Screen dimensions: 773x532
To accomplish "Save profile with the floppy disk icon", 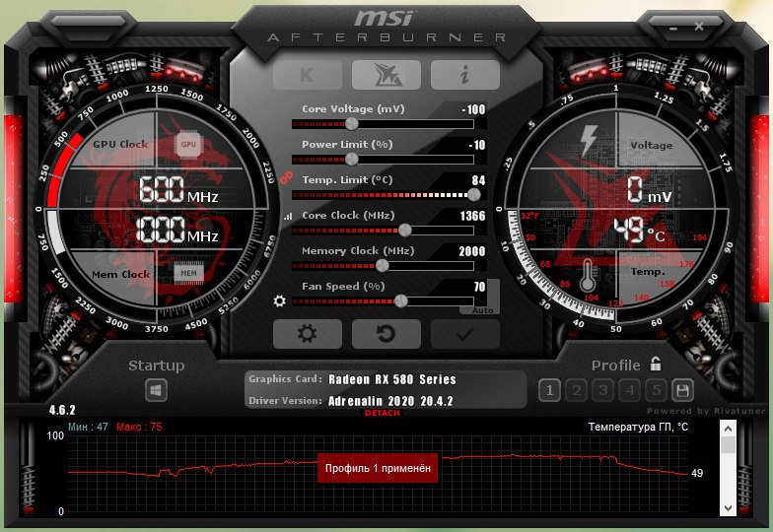I will click(x=682, y=391).
